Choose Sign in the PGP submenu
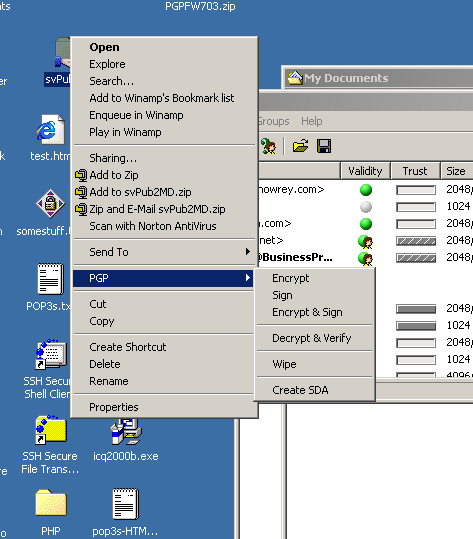473x539 pixels. coord(315,295)
